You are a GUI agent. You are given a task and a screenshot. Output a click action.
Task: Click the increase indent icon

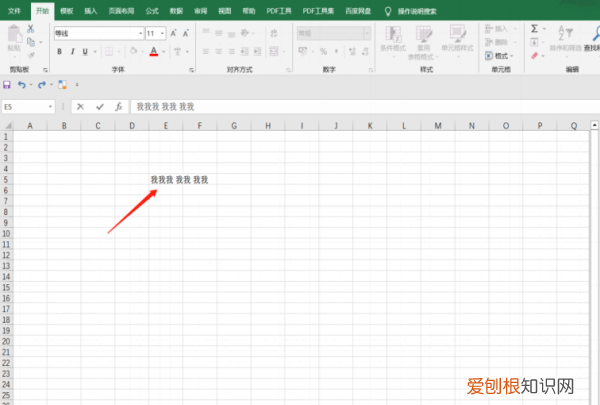258,51
